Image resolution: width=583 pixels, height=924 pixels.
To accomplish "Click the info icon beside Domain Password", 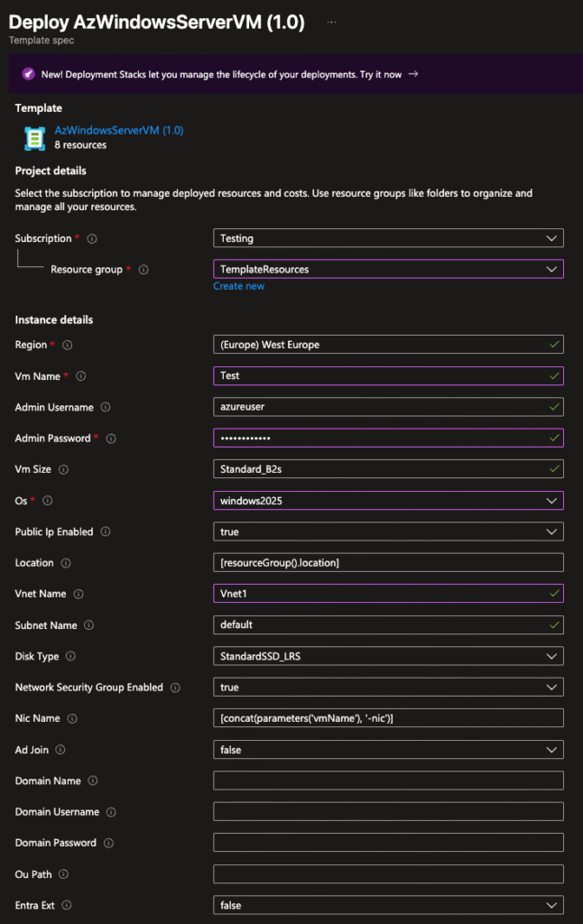I will click(x=108, y=844).
